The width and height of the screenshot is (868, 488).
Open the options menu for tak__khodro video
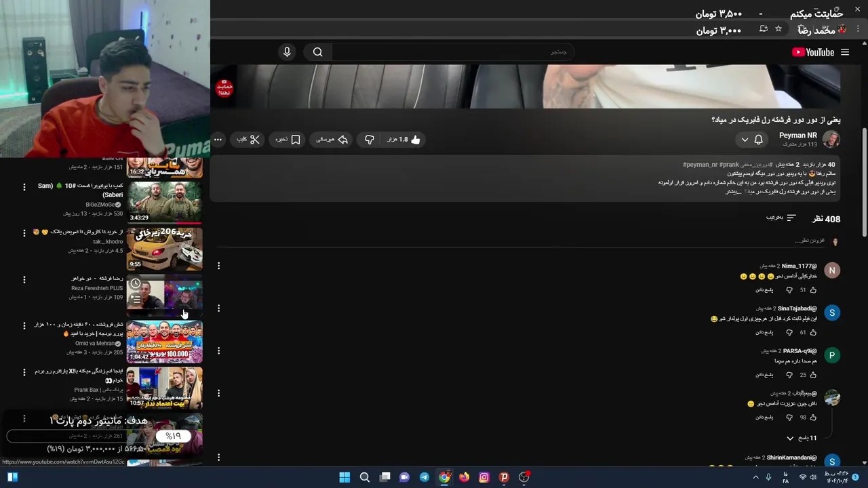[24, 233]
